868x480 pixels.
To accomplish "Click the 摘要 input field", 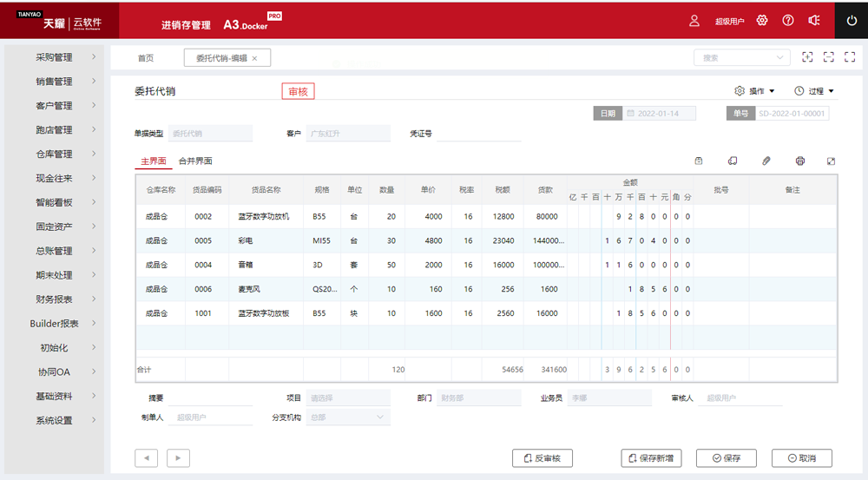I will coord(211,398).
